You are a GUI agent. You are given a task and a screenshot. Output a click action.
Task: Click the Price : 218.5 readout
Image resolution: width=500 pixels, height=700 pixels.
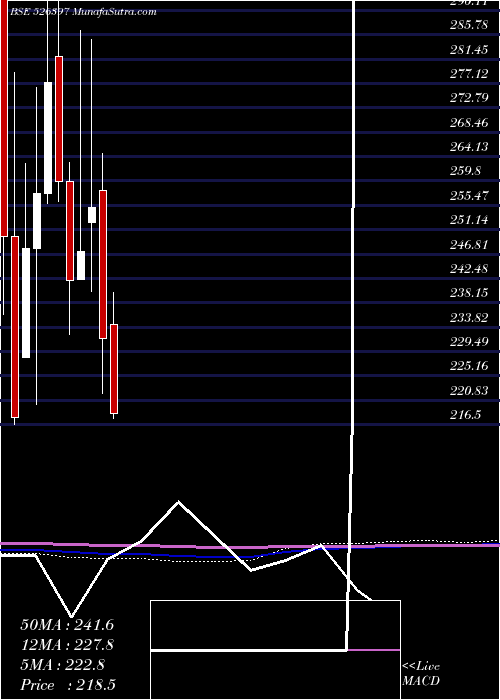coord(69,685)
